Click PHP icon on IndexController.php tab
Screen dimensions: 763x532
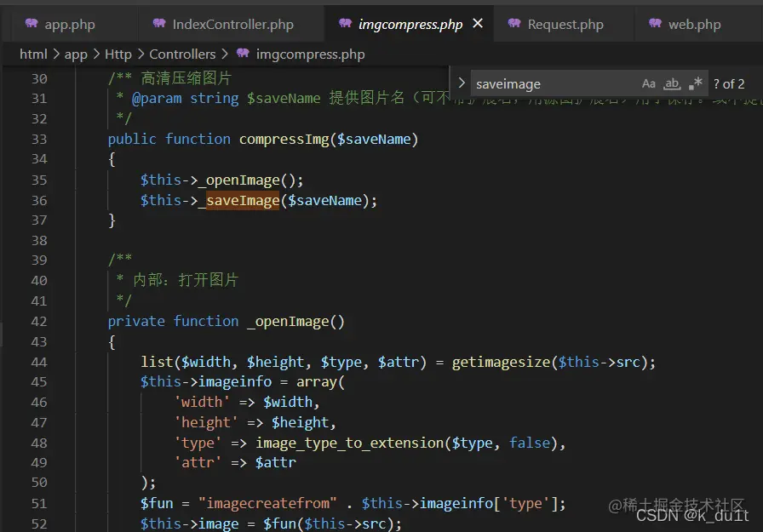pos(159,23)
